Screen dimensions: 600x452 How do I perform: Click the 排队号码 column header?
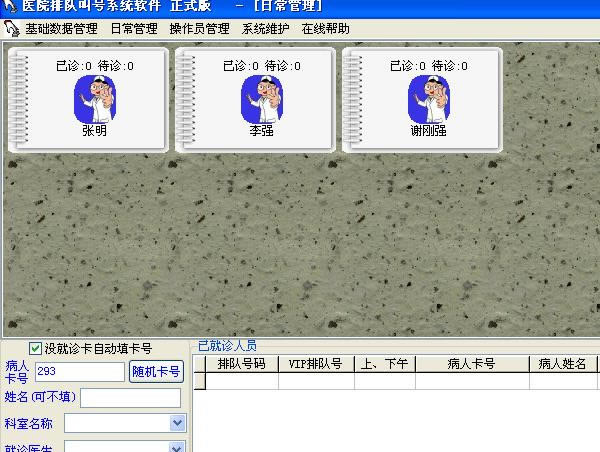pos(242,364)
